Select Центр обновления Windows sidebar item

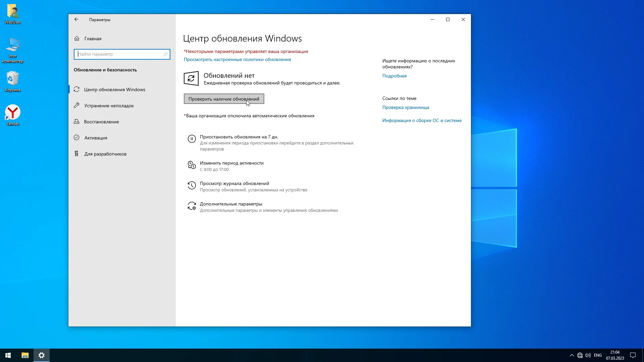[114, 89]
